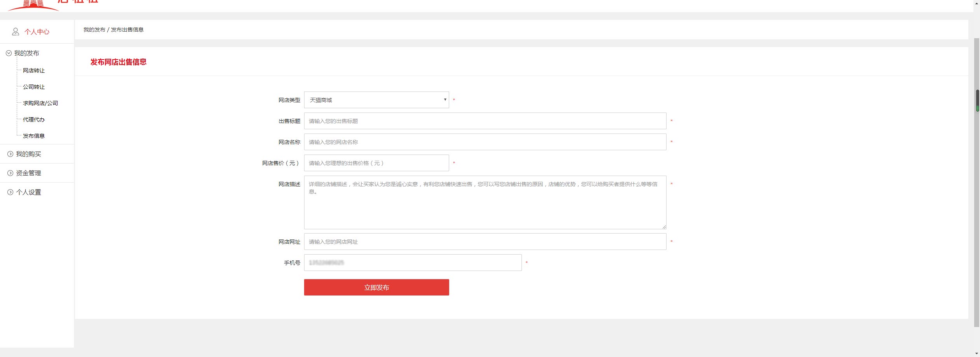Expand the 我的购买 section arrow icon
The width and height of the screenshot is (980, 357).
point(10,154)
